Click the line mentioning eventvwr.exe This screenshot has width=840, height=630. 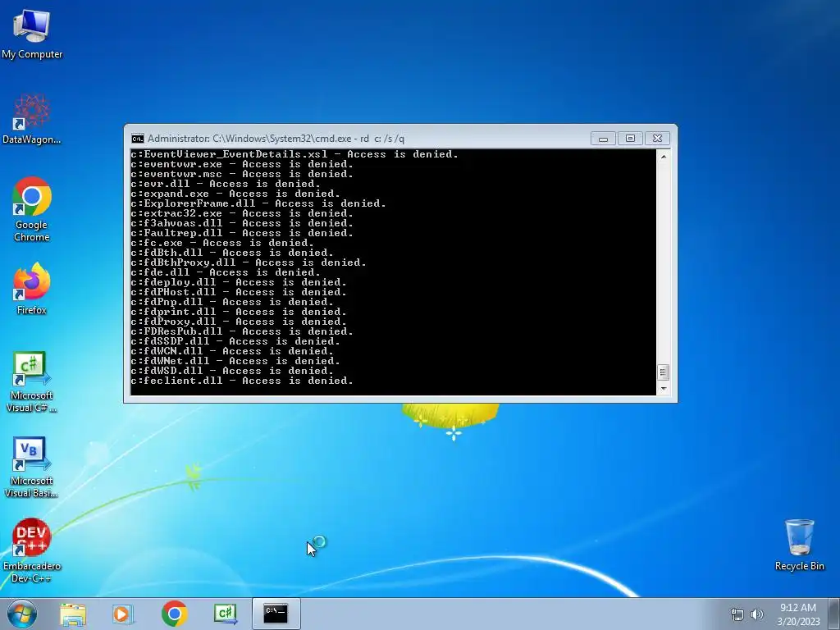tap(242, 164)
